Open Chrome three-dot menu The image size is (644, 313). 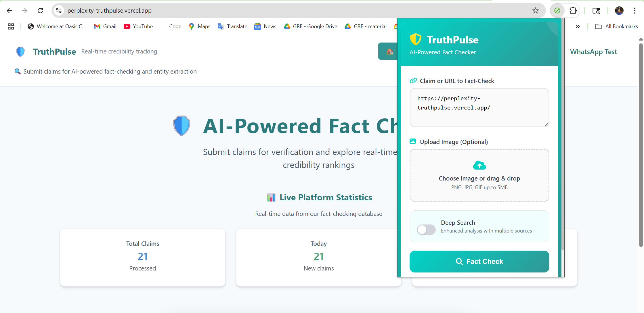point(635,11)
